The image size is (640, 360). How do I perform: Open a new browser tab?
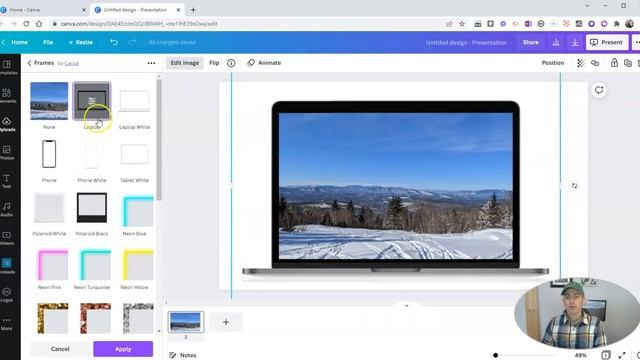click(x=193, y=9)
